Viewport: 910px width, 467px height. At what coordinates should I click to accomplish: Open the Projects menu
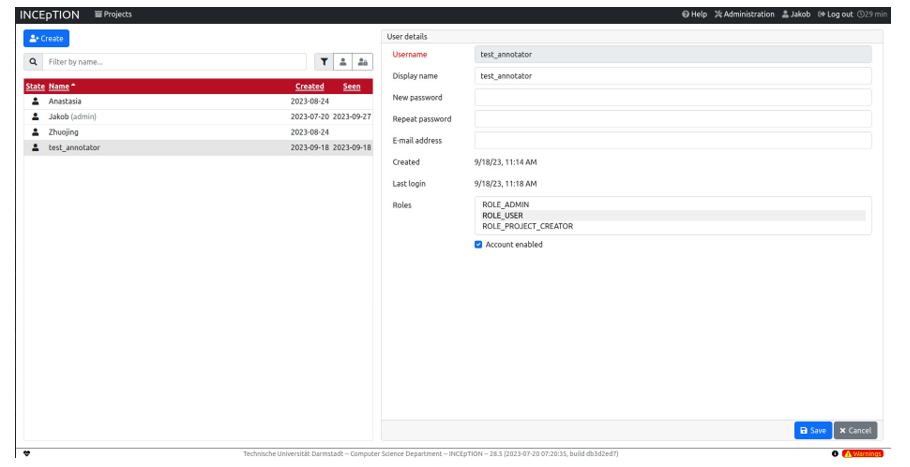point(113,14)
